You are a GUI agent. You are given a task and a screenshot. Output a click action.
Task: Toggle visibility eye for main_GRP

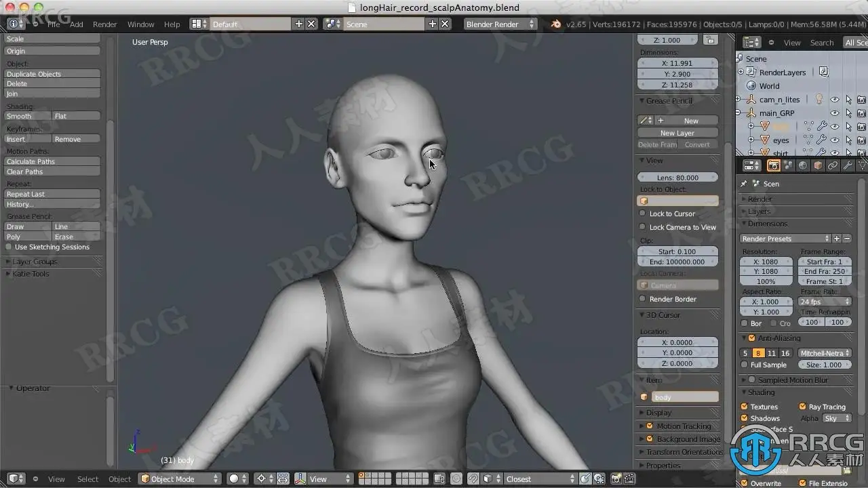coord(835,113)
